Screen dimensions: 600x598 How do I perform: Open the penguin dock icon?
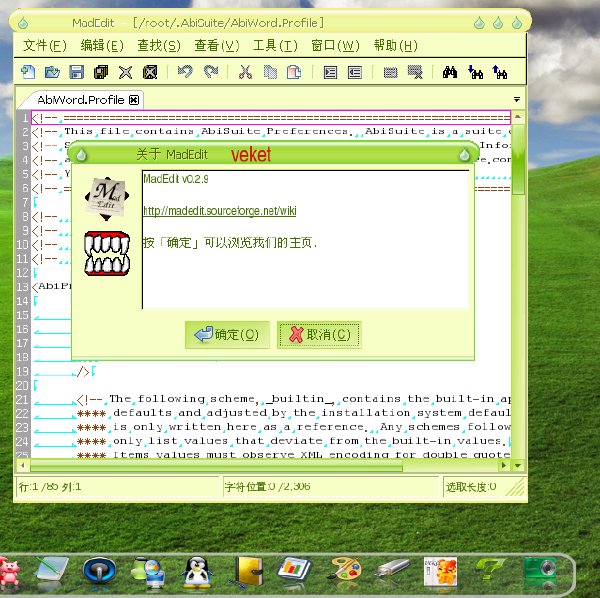tap(196, 572)
